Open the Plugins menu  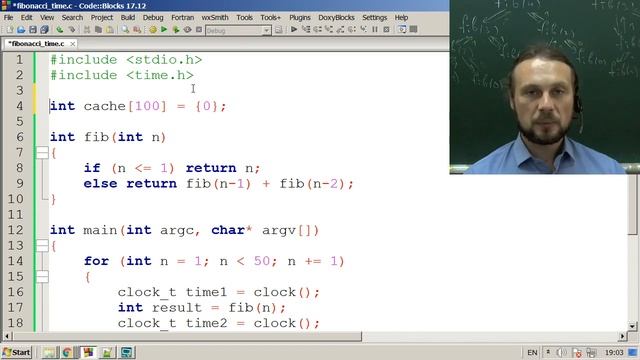coord(300,18)
